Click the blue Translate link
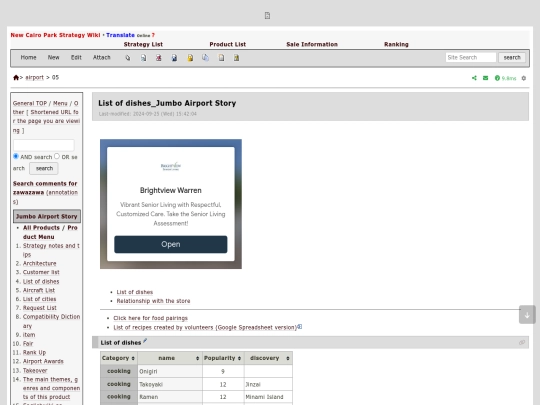Image resolution: width=540 pixels, height=405 pixels. pos(121,35)
